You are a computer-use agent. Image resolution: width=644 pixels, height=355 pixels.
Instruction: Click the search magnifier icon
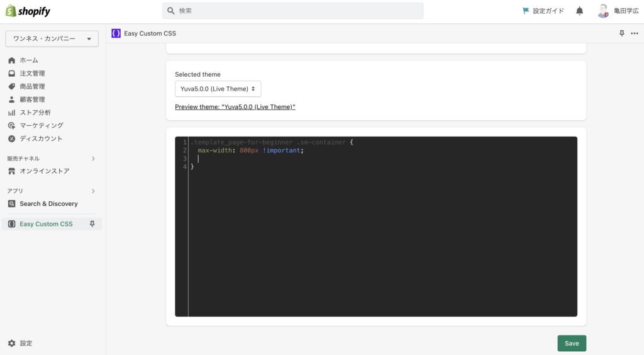point(171,11)
